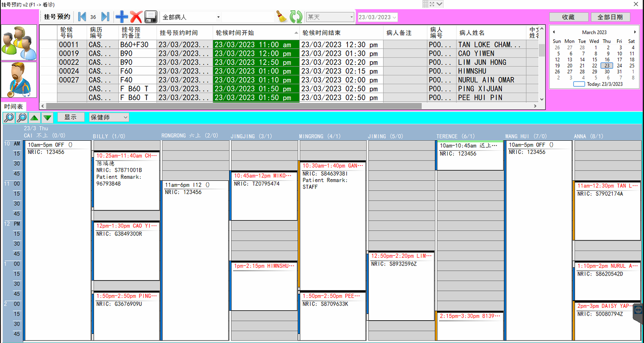Click the floppy disk save icon
The height and width of the screenshot is (343, 644).
click(151, 17)
